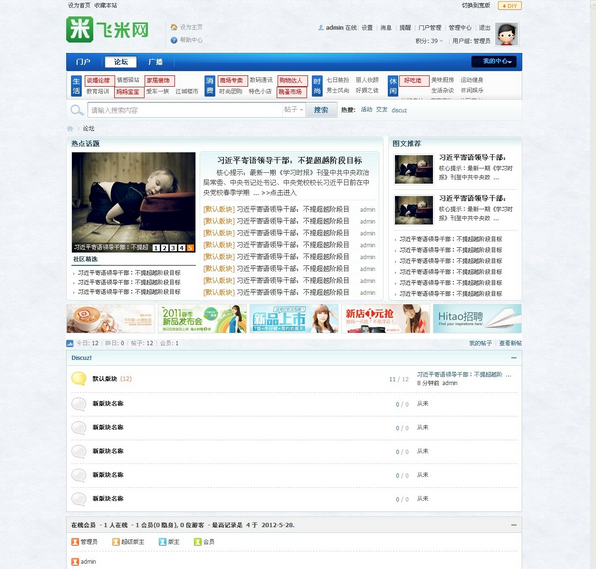Open 管理中心 link
The width and height of the screenshot is (596, 569).
(460, 27)
